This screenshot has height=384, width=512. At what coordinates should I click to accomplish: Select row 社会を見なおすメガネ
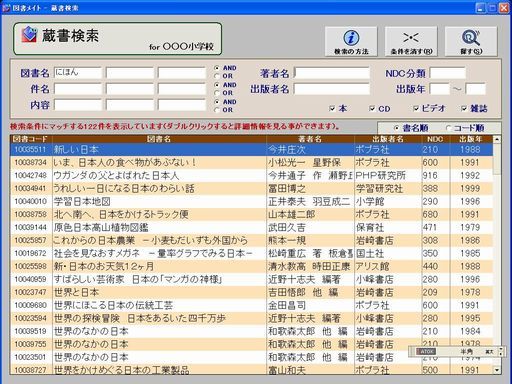(x=251, y=253)
